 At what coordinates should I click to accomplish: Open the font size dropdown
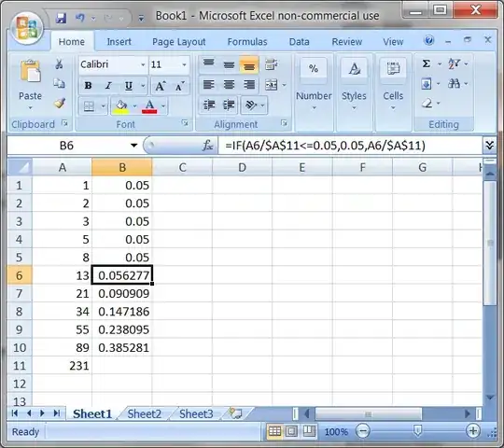(184, 64)
